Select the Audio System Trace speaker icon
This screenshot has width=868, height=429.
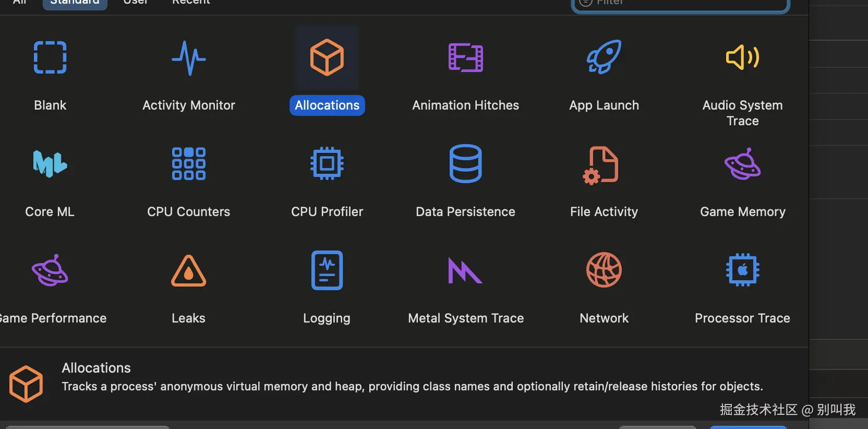[743, 57]
